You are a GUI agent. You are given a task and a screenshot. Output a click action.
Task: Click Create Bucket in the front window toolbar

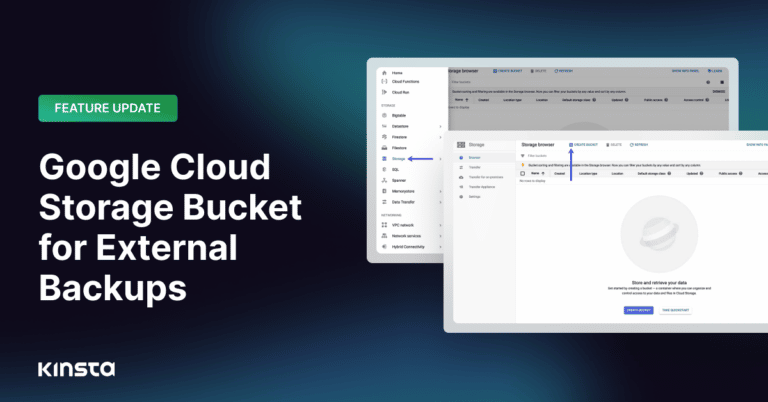click(x=583, y=145)
